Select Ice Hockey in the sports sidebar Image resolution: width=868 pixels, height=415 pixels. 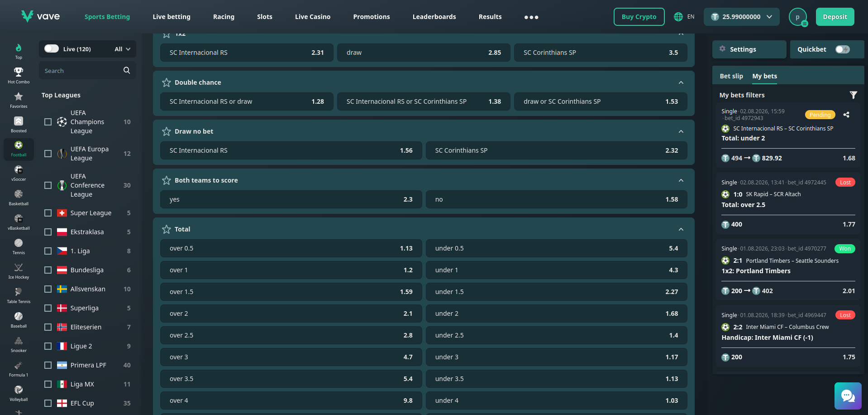coord(19,271)
